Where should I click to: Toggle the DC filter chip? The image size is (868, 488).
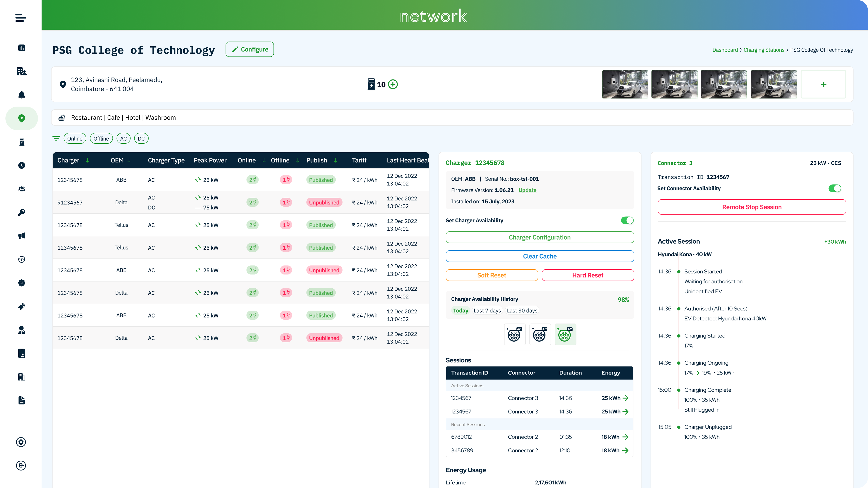pos(141,138)
